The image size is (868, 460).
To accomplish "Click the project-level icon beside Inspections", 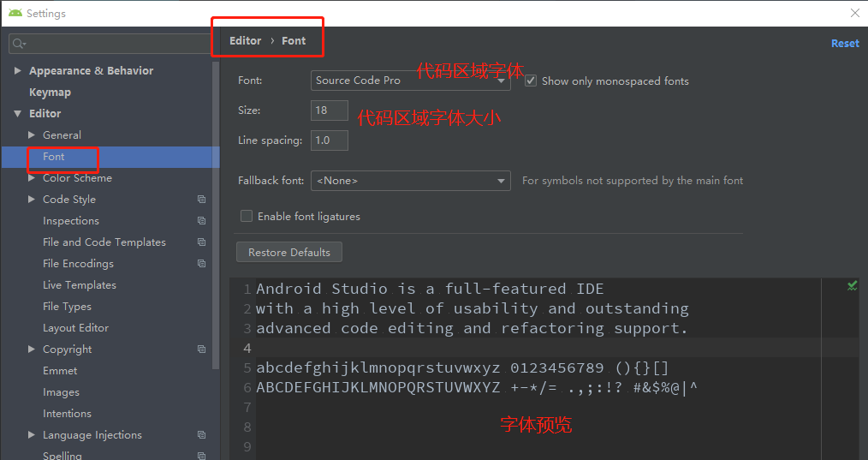I will pyautogui.click(x=201, y=221).
